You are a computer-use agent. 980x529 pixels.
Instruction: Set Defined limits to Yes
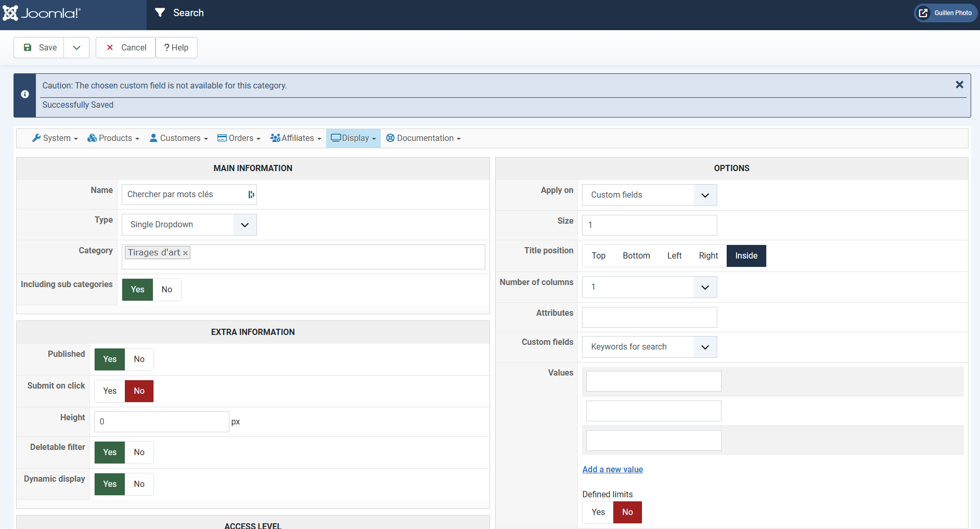(x=598, y=512)
